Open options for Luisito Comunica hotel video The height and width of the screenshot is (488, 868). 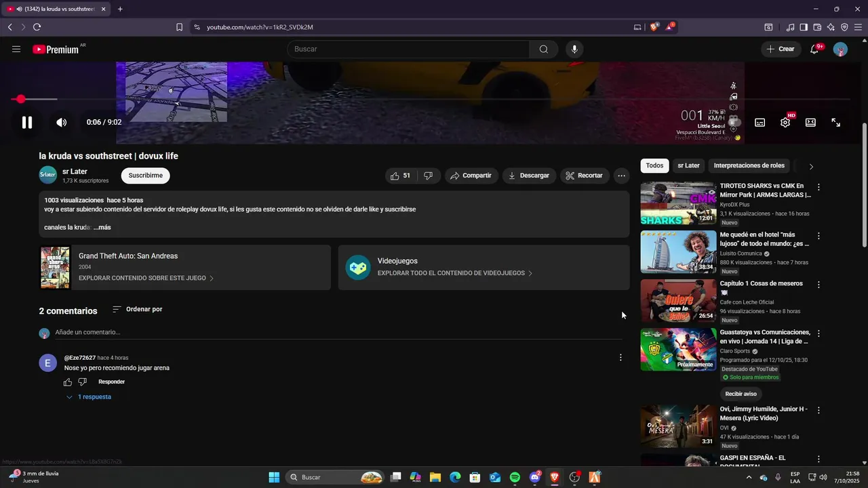click(818, 236)
